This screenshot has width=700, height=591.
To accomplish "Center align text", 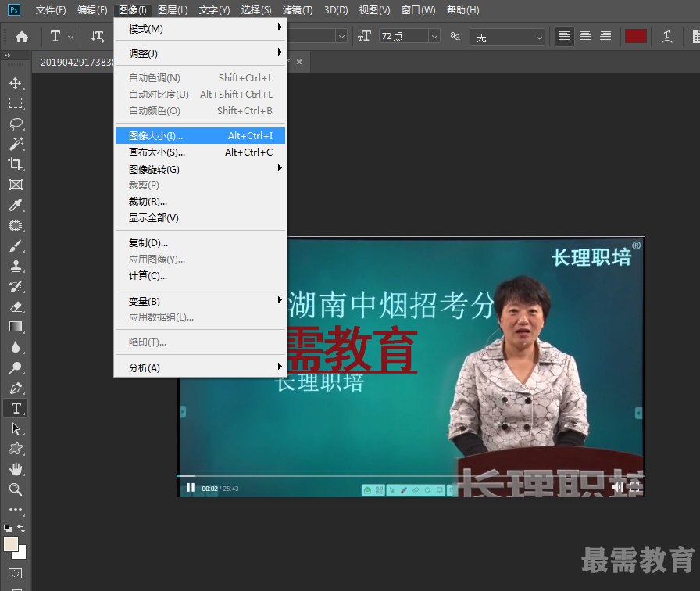I will [585, 37].
